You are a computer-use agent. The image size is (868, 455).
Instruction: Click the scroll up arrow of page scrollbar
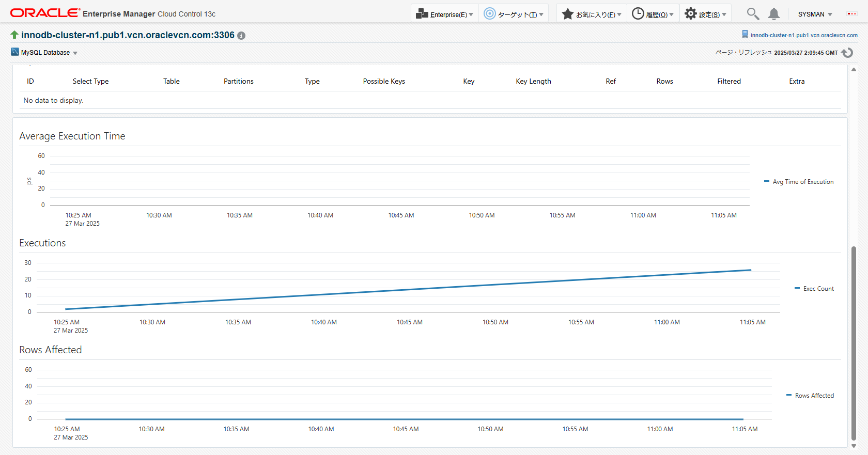[x=854, y=70]
